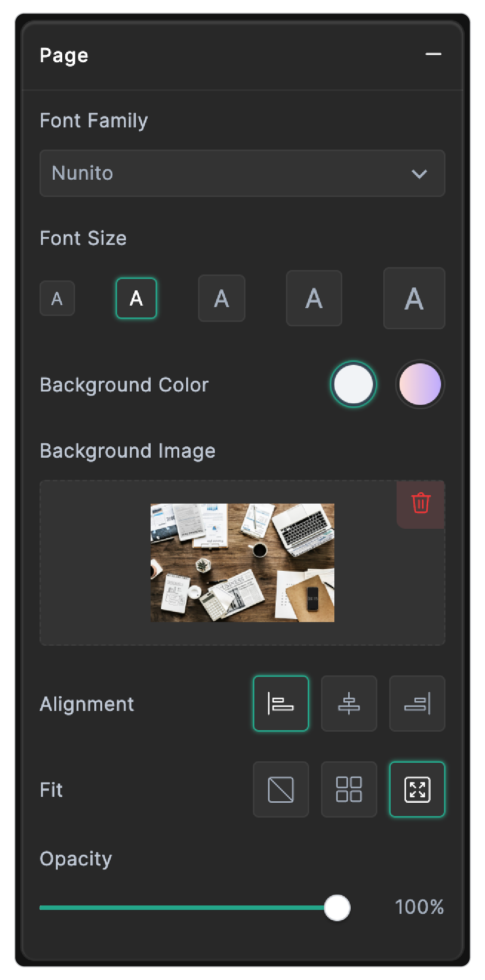
Task: Select the fourth, second-largest font size A
Action: tap(314, 298)
